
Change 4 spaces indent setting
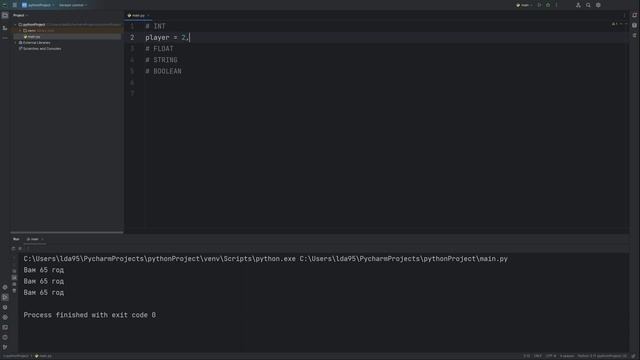(x=567, y=356)
